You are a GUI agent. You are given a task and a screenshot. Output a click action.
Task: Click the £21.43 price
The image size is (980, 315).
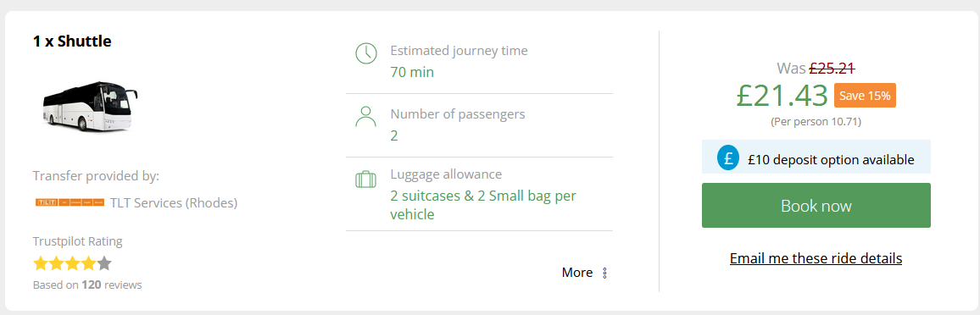point(782,96)
